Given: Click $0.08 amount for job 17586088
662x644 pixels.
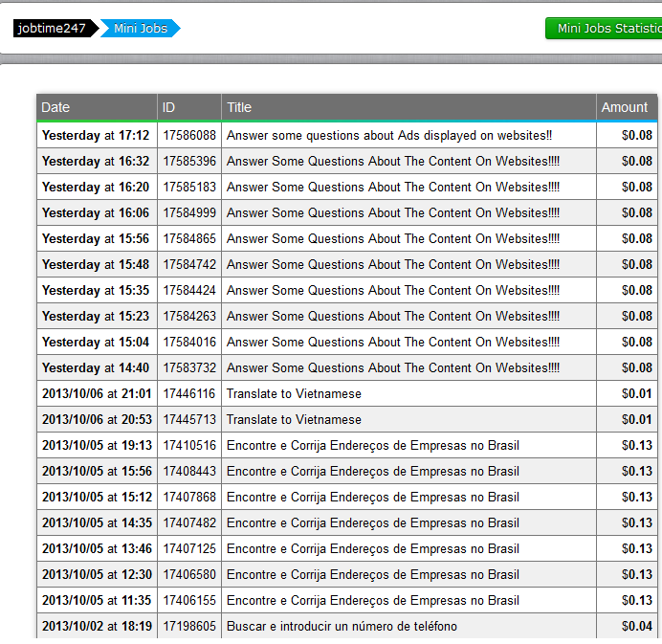Looking at the screenshot, I should pyautogui.click(x=637, y=136).
